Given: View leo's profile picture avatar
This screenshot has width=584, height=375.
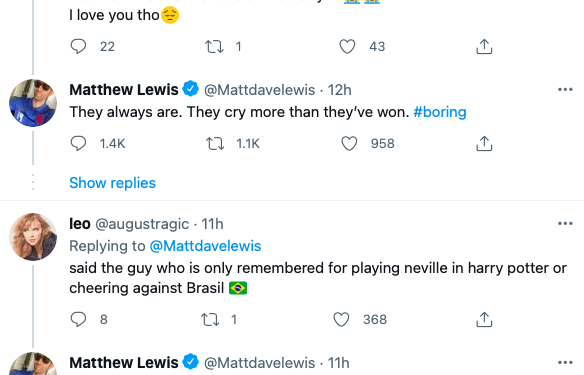Looking at the screenshot, I should [33, 237].
